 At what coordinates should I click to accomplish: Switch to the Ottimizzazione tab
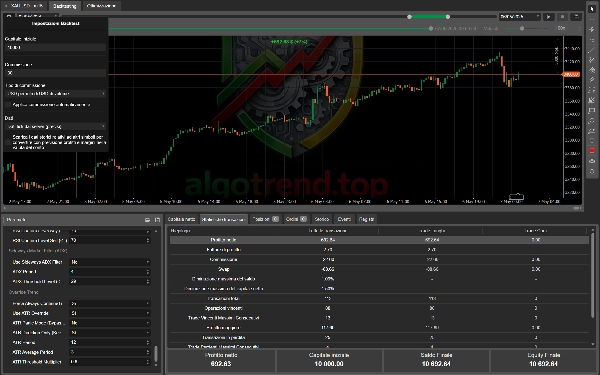pyautogui.click(x=101, y=6)
